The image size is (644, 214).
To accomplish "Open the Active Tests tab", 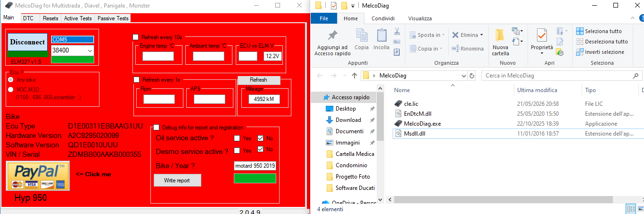I will (x=78, y=18).
